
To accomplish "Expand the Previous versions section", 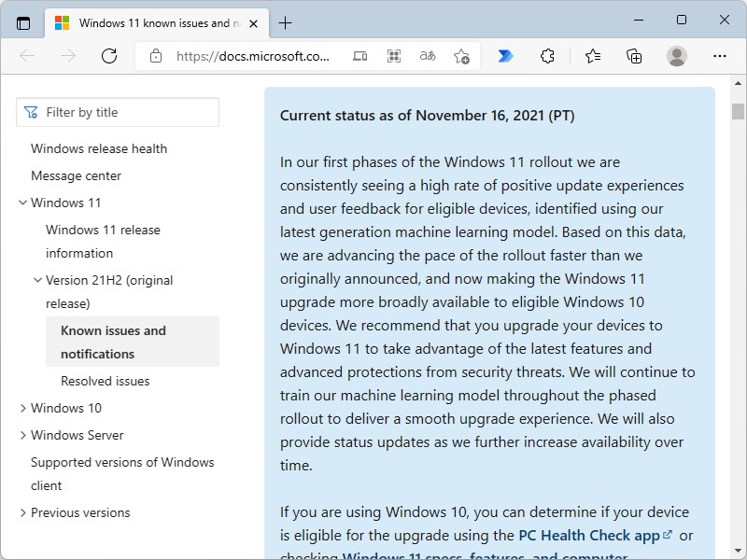I will point(22,512).
